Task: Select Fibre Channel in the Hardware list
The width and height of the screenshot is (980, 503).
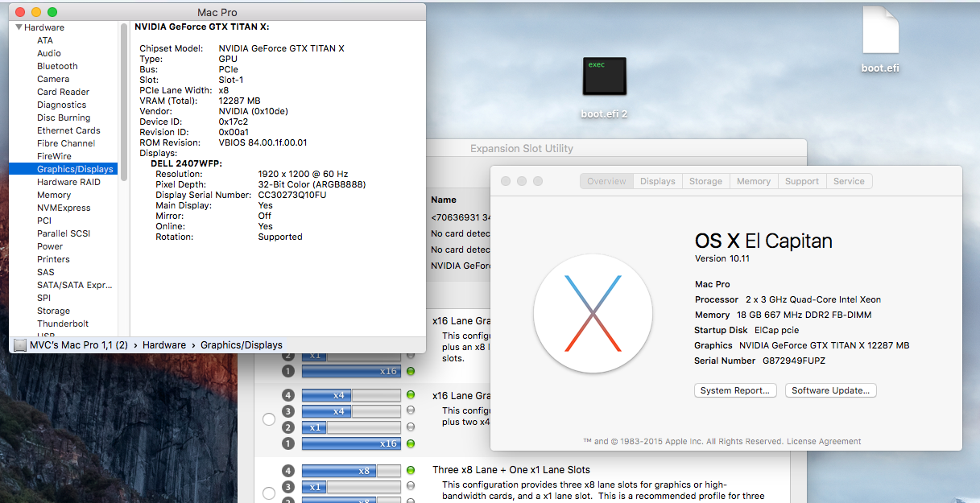Action: (66, 143)
